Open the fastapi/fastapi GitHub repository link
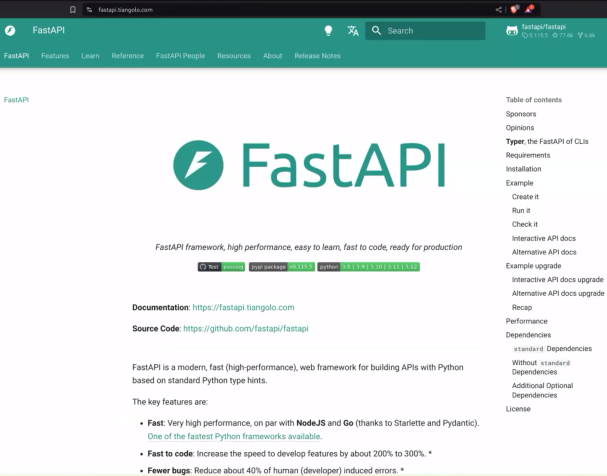607x476 pixels. 550,31
